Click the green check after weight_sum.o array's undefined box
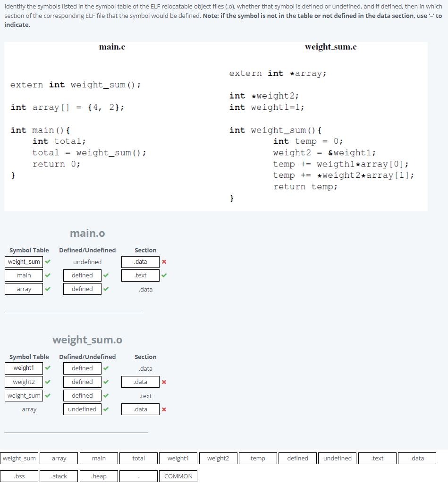 pos(106,409)
